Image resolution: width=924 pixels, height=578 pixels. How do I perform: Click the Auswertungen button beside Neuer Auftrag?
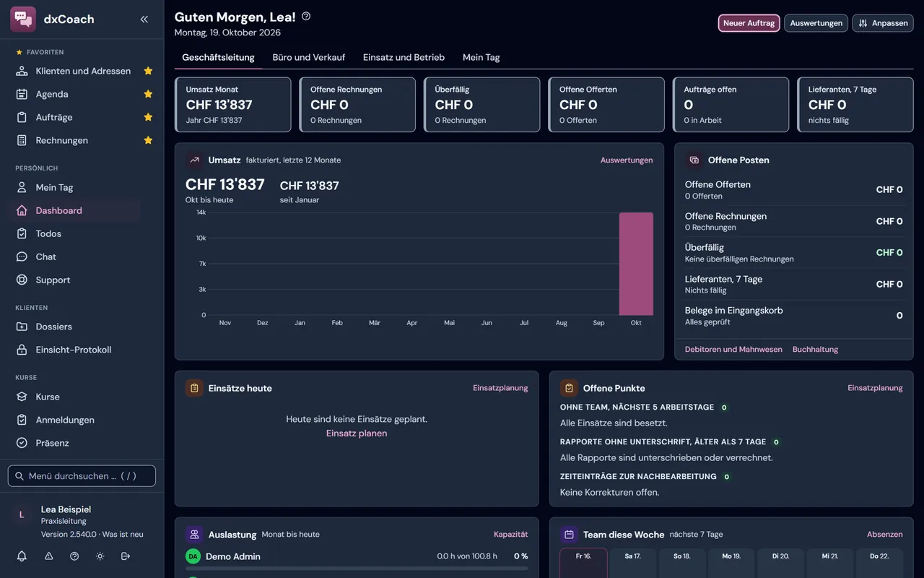tap(816, 23)
